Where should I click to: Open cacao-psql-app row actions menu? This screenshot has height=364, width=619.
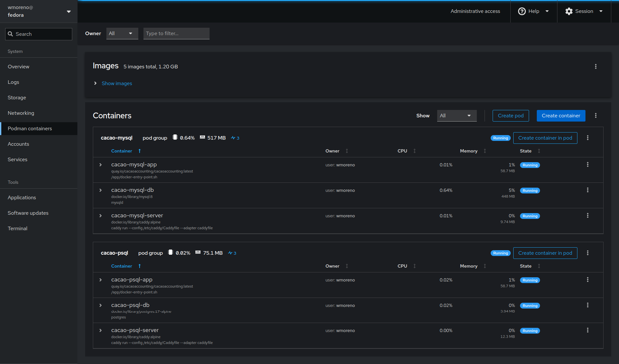pos(587,280)
